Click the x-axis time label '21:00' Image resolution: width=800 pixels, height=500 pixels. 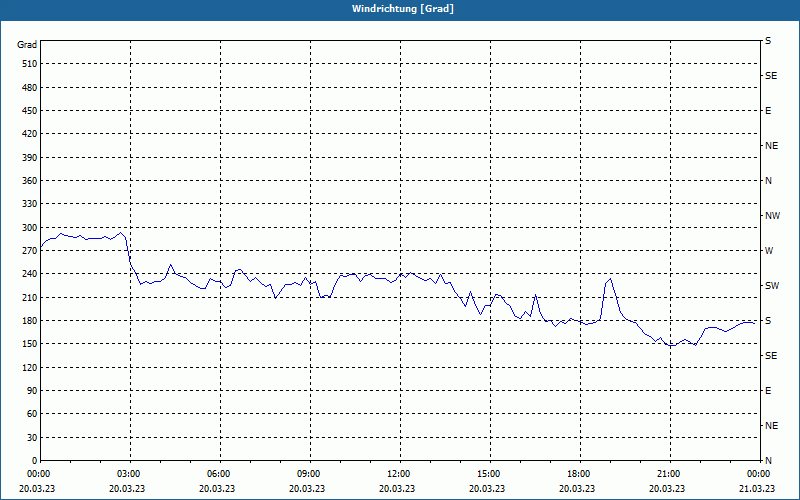pos(668,474)
